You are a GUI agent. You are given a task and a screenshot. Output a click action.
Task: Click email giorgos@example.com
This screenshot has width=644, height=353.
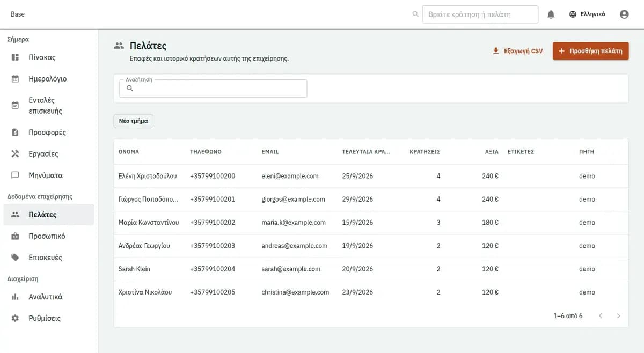pyautogui.click(x=293, y=200)
